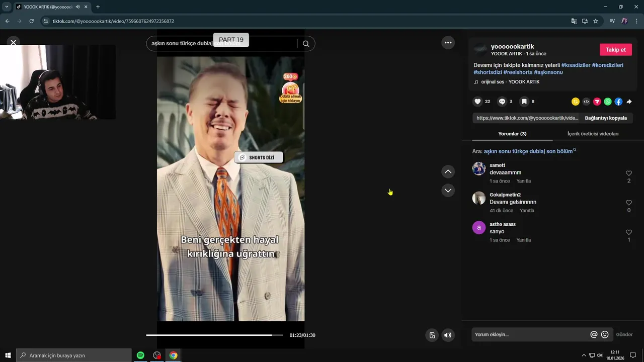Translate this page via the translate icon

[x=574, y=21]
